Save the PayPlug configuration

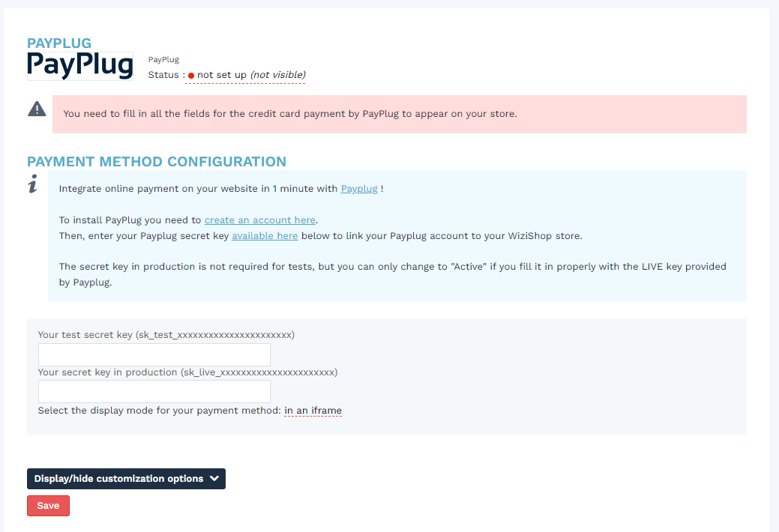[48, 506]
